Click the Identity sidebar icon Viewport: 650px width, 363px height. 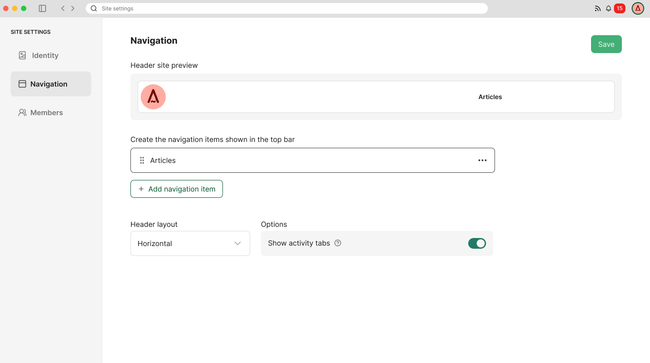(x=22, y=56)
